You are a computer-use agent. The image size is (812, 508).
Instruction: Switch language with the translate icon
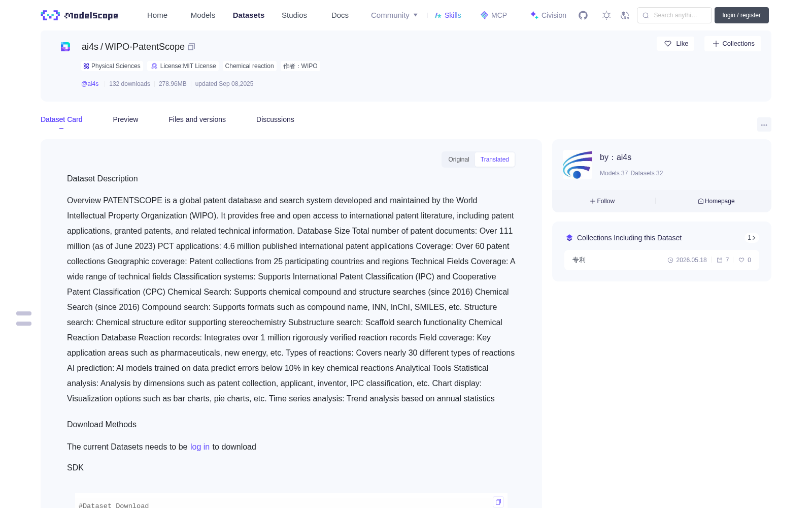[x=625, y=15]
